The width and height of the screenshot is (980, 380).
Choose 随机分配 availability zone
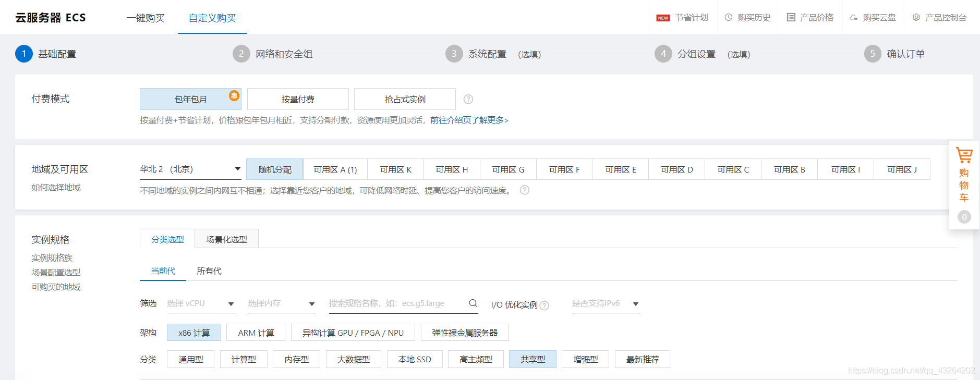(275, 169)
